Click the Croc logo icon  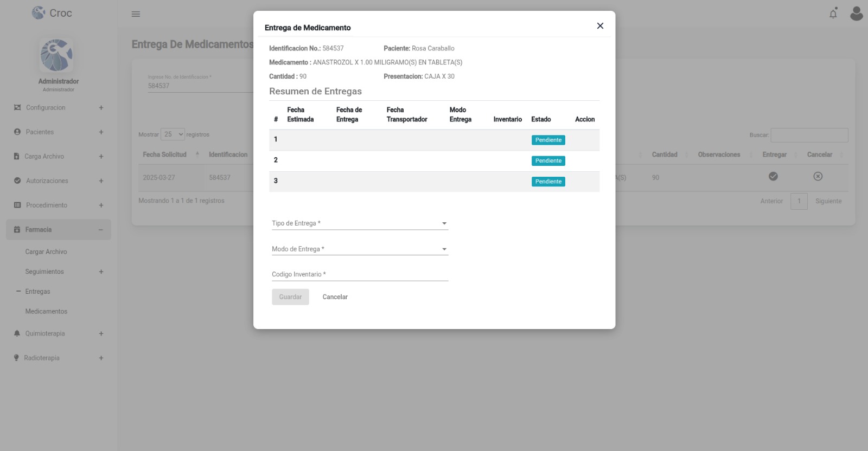point(39,13)
